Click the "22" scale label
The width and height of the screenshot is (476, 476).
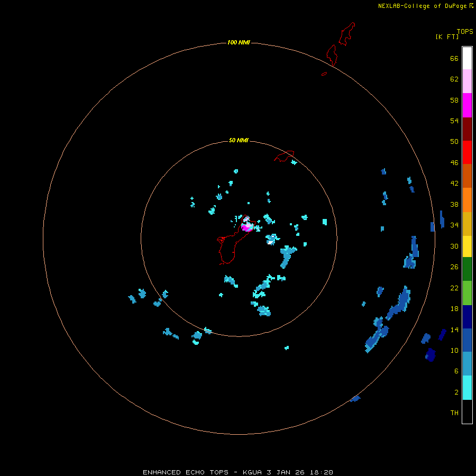coord(454,288)
